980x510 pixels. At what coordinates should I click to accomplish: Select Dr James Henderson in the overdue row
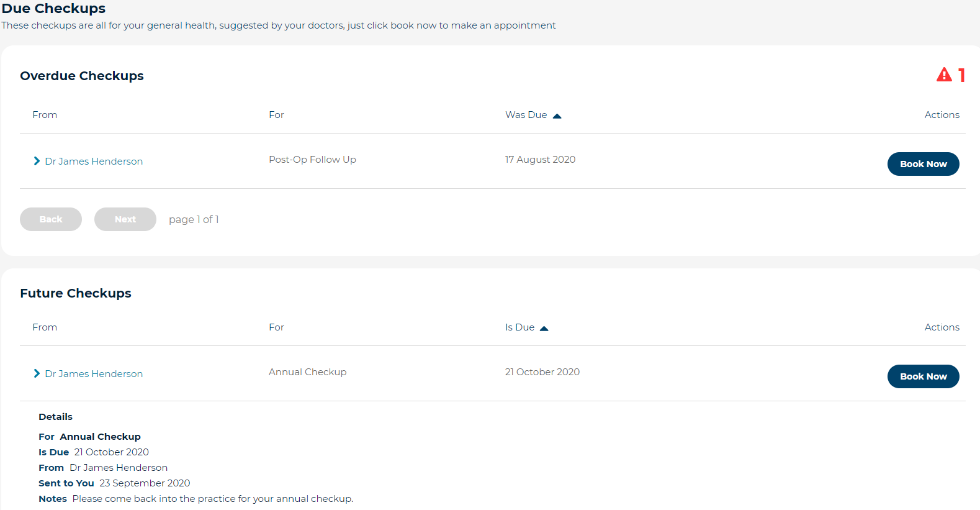93,161
